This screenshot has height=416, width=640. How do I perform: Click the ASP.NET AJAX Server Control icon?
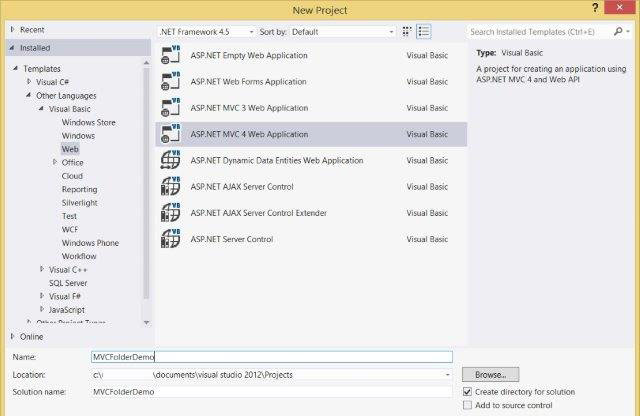coord(171,187)
